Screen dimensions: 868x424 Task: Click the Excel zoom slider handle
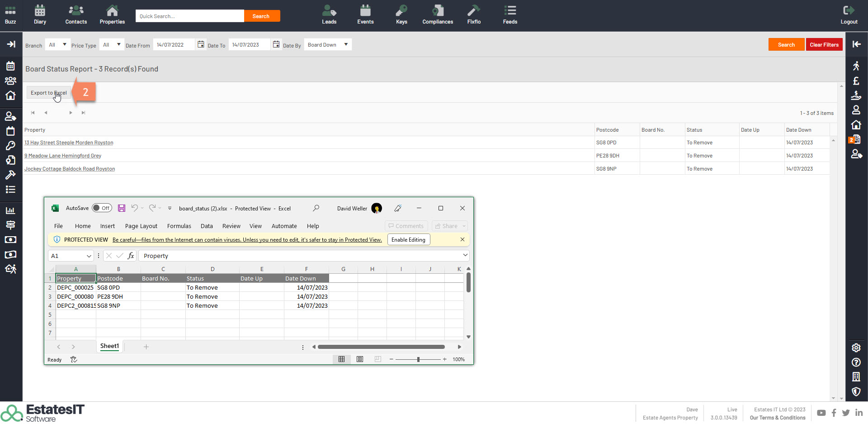click(418, 359)
